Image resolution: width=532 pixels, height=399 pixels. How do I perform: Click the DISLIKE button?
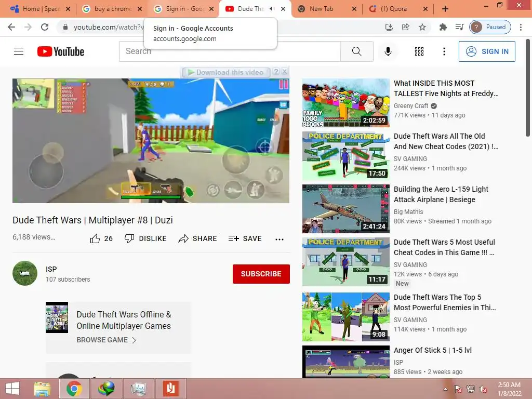[145, 238]
